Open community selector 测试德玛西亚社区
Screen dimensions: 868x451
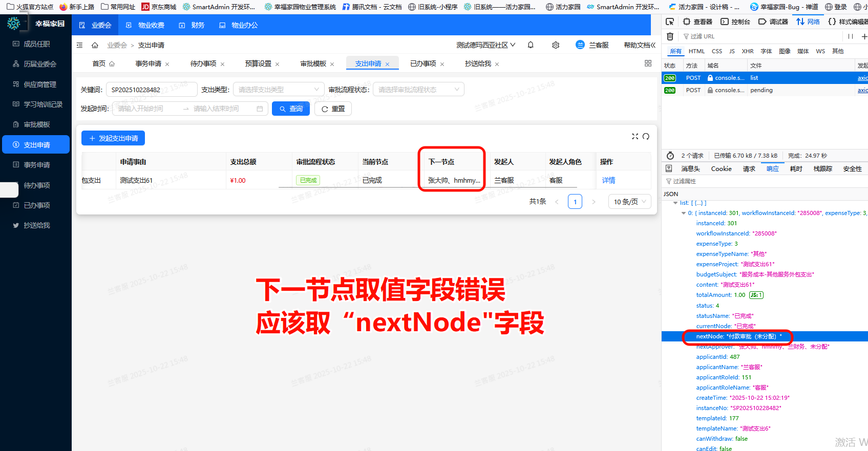485,45
